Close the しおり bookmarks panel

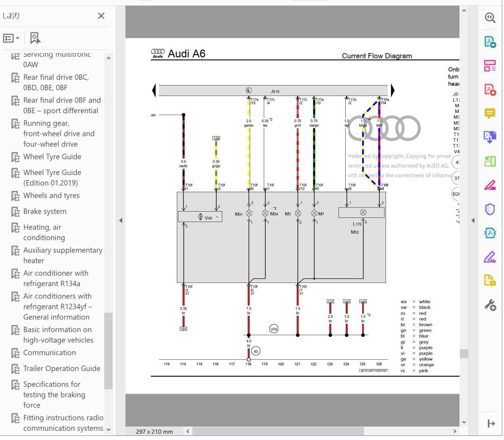pyautogui.click(x=101, y=16)
